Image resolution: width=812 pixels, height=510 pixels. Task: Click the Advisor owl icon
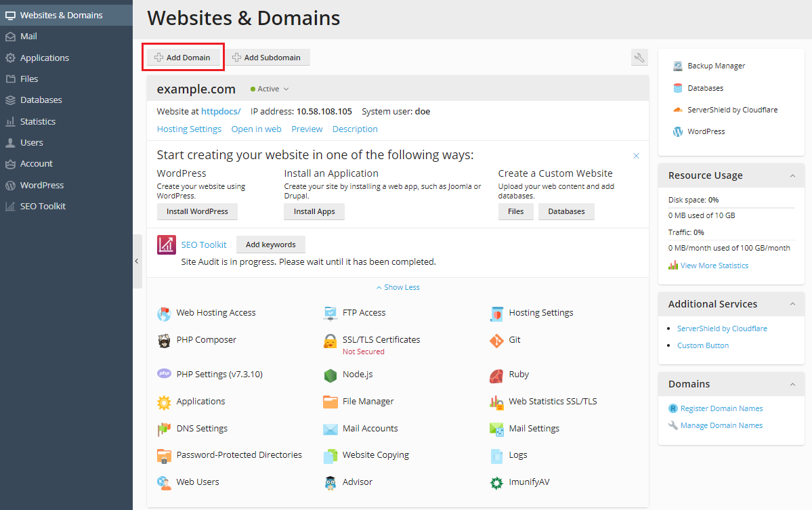click(330, 482)
